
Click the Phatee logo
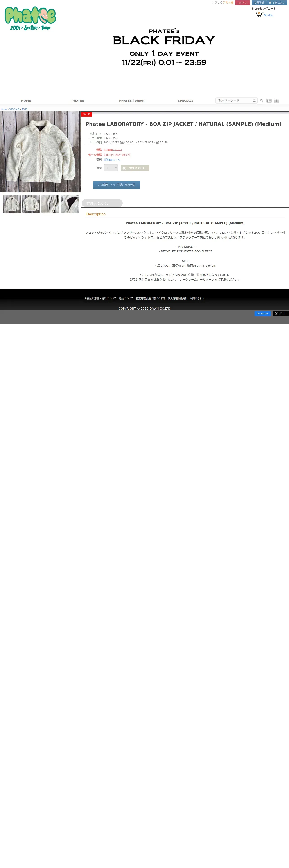point(30,18)
